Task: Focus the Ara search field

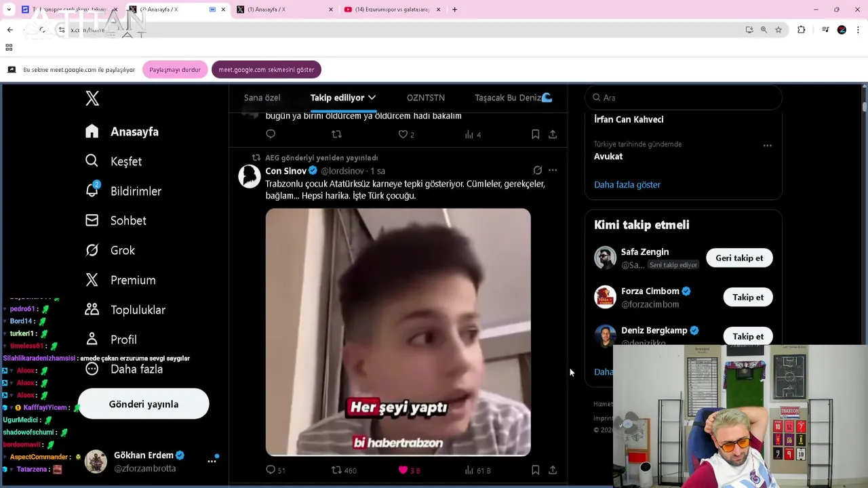Action: 684,98
